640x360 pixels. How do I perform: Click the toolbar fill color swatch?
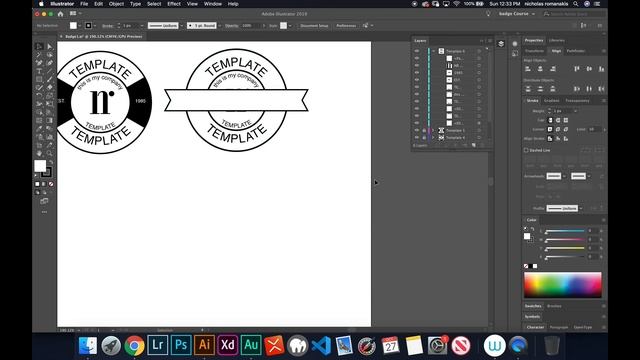click(x=40, y=166)
